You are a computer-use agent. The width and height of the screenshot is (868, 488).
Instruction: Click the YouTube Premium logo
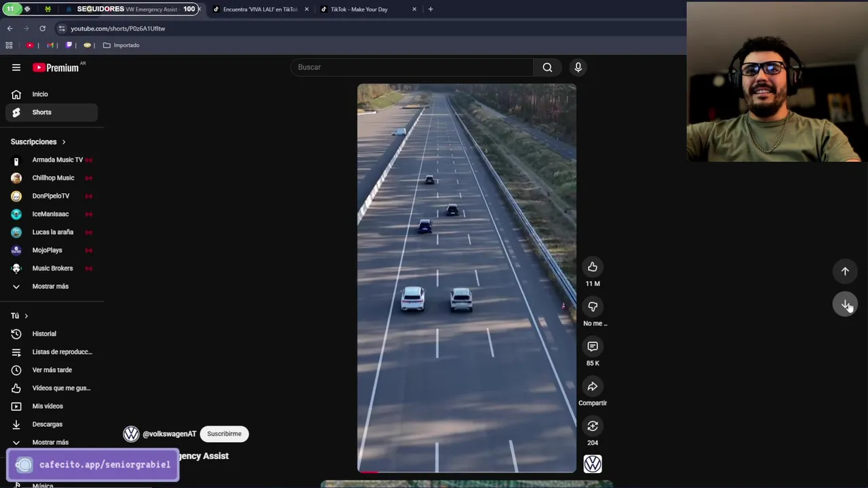(56, 67)
